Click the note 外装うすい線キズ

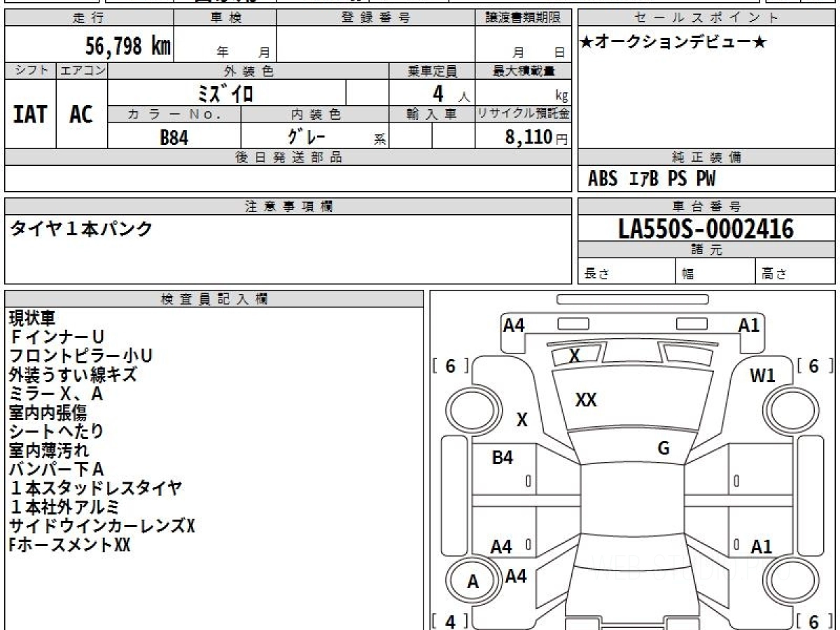[x=73, y=375]
